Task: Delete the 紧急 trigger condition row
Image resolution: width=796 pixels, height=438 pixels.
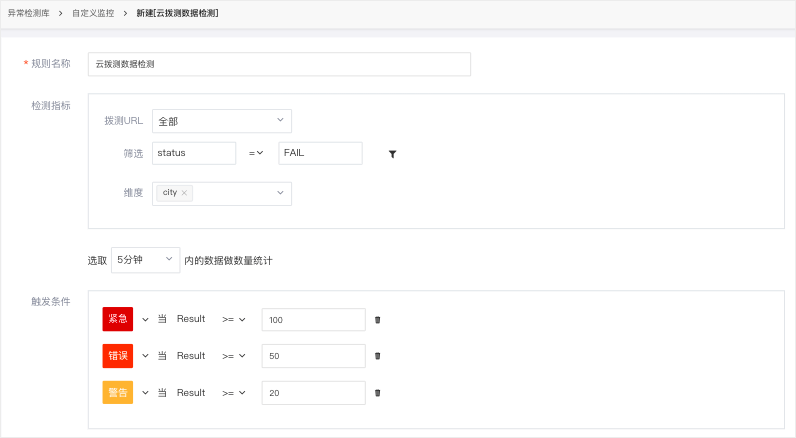Action: [378, 320]
